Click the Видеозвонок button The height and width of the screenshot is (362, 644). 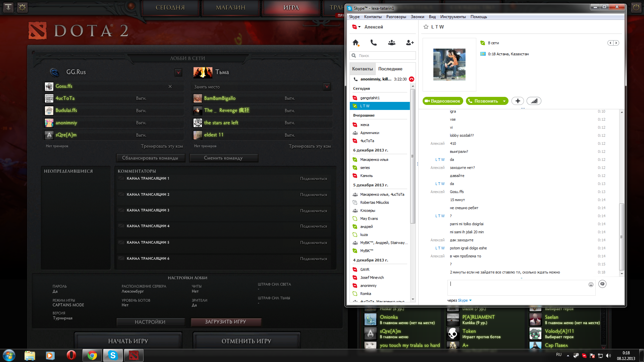(443, 101)
